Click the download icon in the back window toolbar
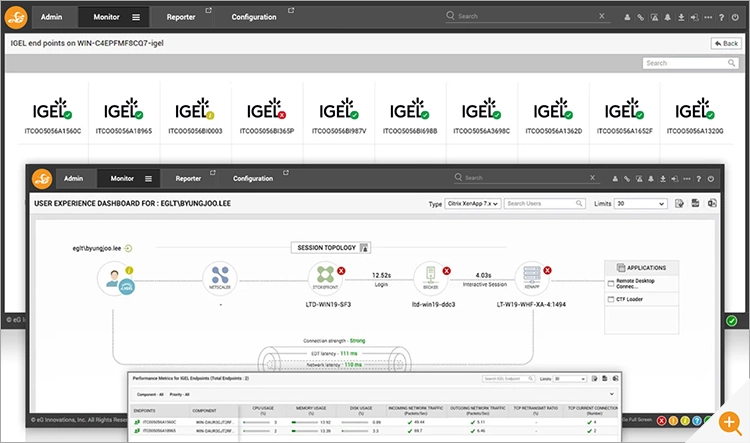The width and height of the screenshot is (750, 443). (x=681, y=17)
